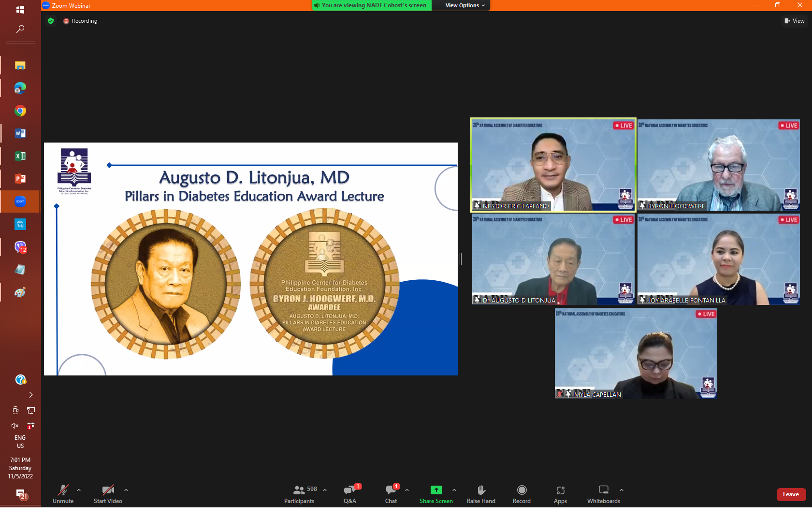
Task: Select Byron Hoogwerf's video thumbnail
Action: point(718,165)
